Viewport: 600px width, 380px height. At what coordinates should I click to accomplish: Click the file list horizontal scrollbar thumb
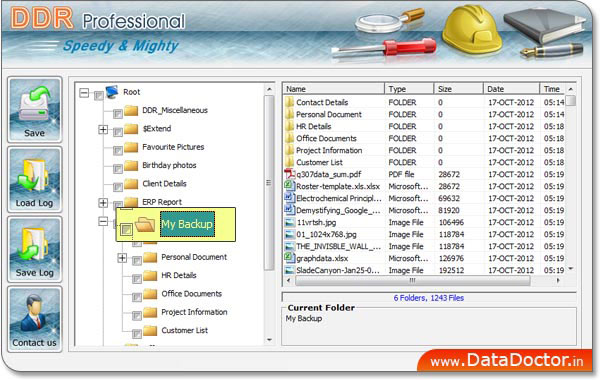tap(412, 281)
